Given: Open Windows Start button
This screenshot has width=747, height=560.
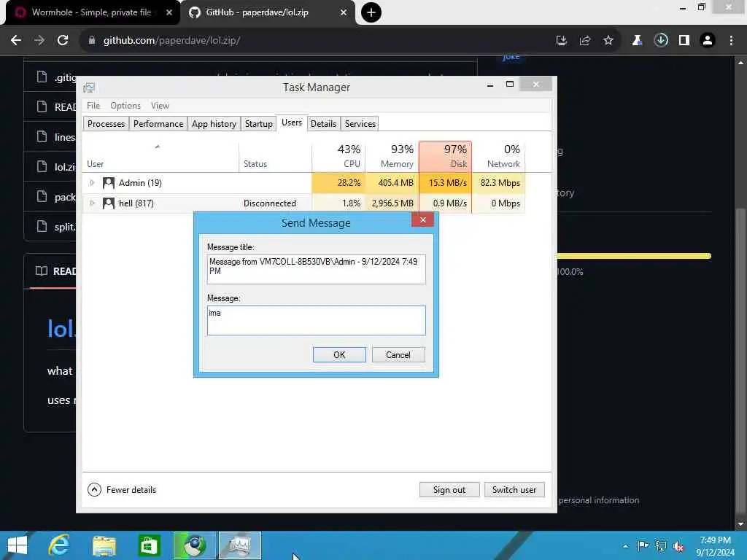Looking at the screenshot, I should 18,545.
